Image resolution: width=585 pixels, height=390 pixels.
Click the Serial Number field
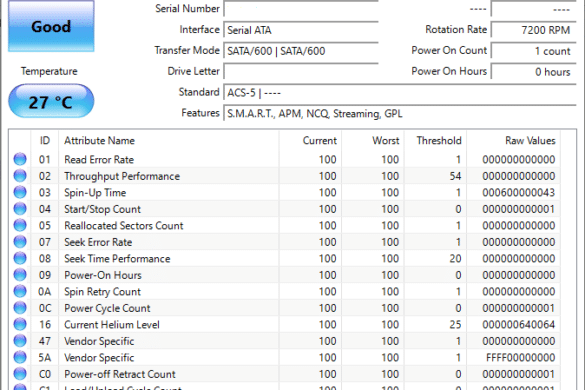(x=301, y=9)
